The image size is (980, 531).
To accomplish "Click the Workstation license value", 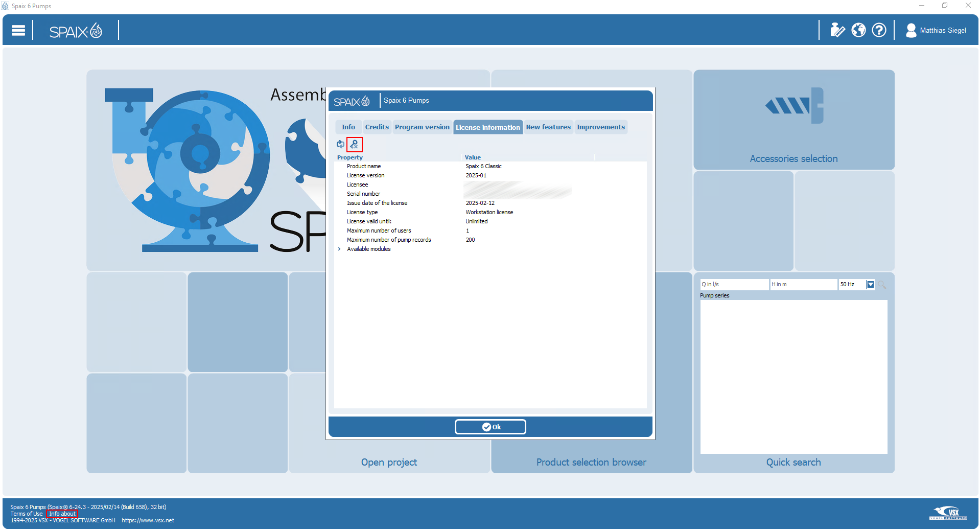I will pos(489,213).
